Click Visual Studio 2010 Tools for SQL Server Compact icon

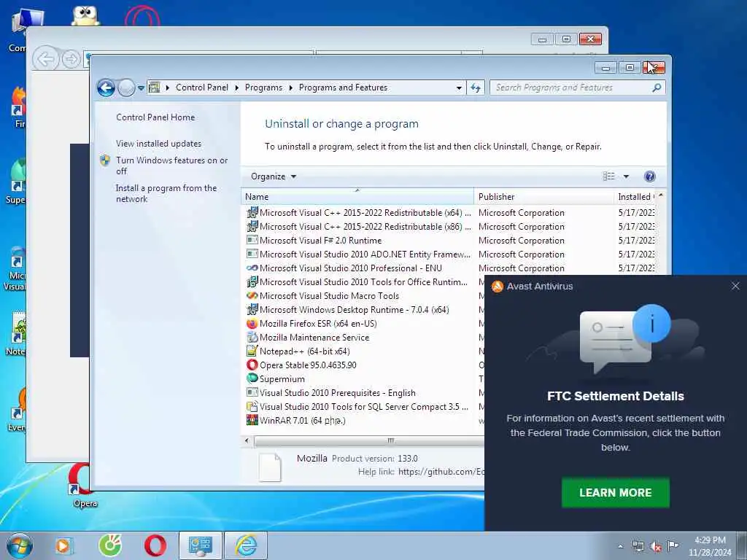click(x=252, y=407)
